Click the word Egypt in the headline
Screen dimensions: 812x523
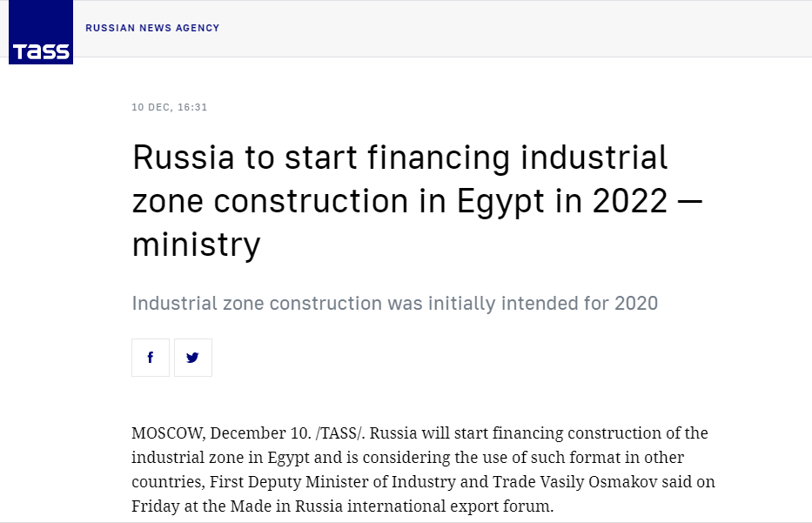(x=500, y=202)
